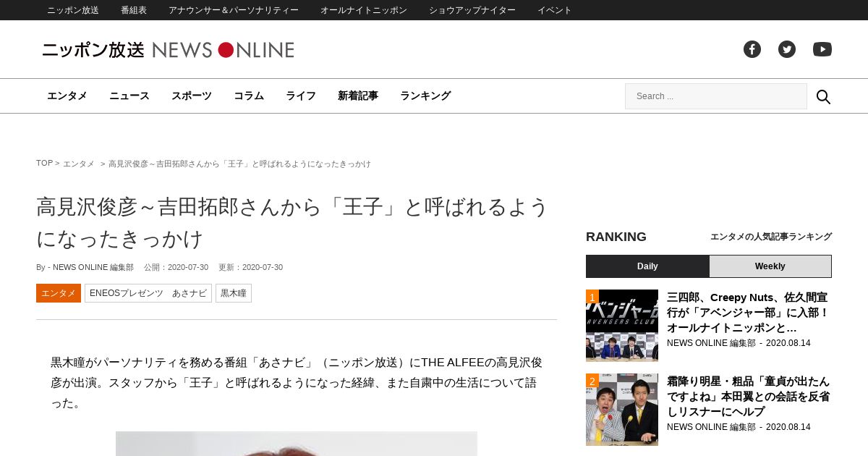Open the Twitter page icon
This screenshot has width=868, height=456.
pos(787,49)
